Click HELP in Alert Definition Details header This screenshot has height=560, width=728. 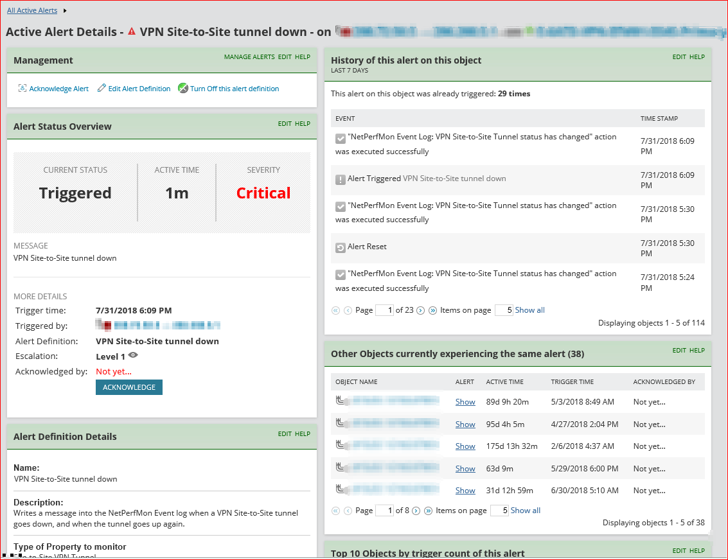pos(302,433)
